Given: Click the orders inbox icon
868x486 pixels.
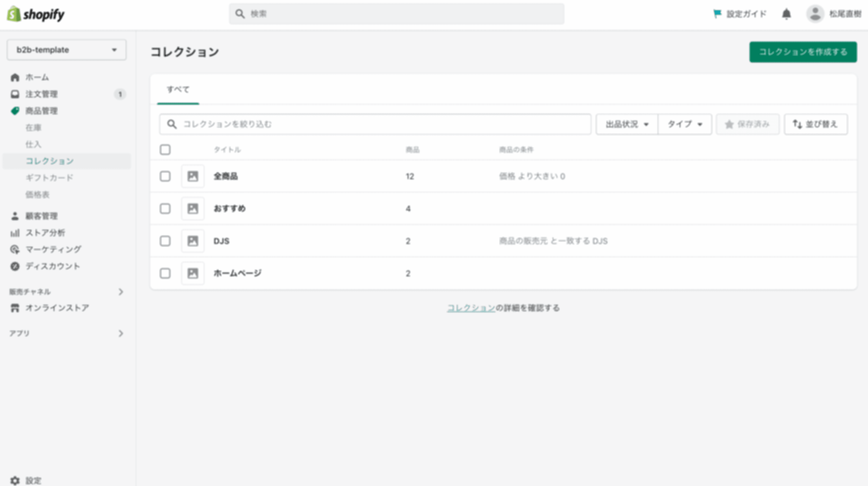Looking at the screenshot, I should pyautogui.click(x=15, y=94).
